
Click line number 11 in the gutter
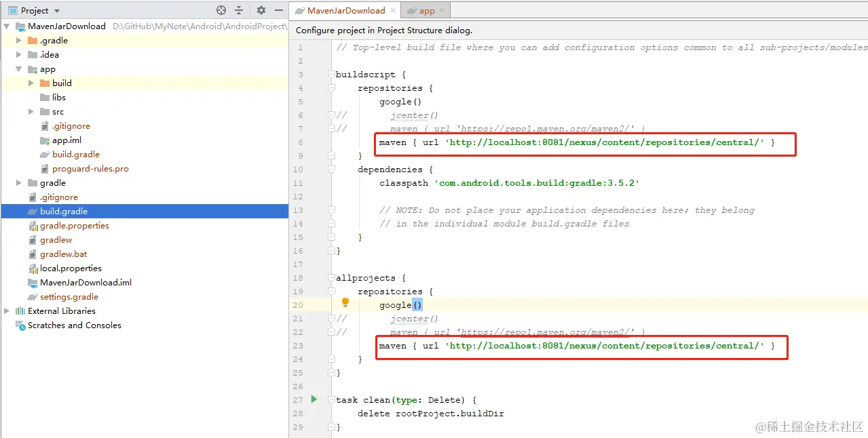tap(299, 183)
